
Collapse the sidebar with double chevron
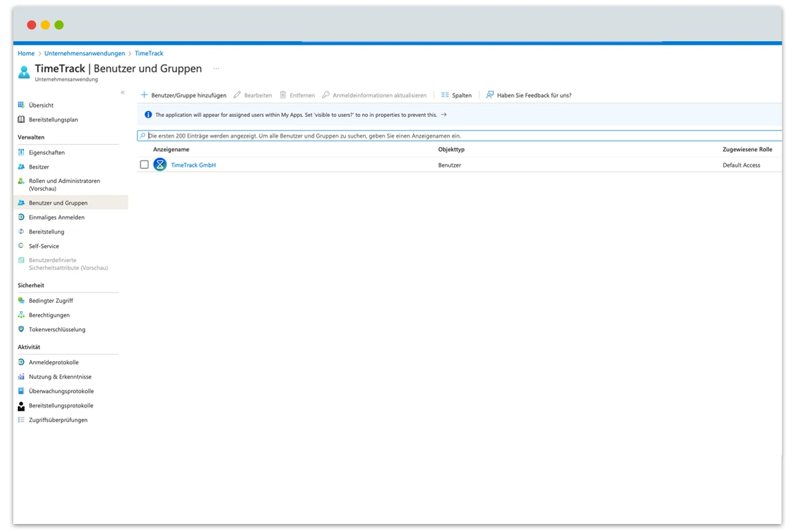click(122, 92)
